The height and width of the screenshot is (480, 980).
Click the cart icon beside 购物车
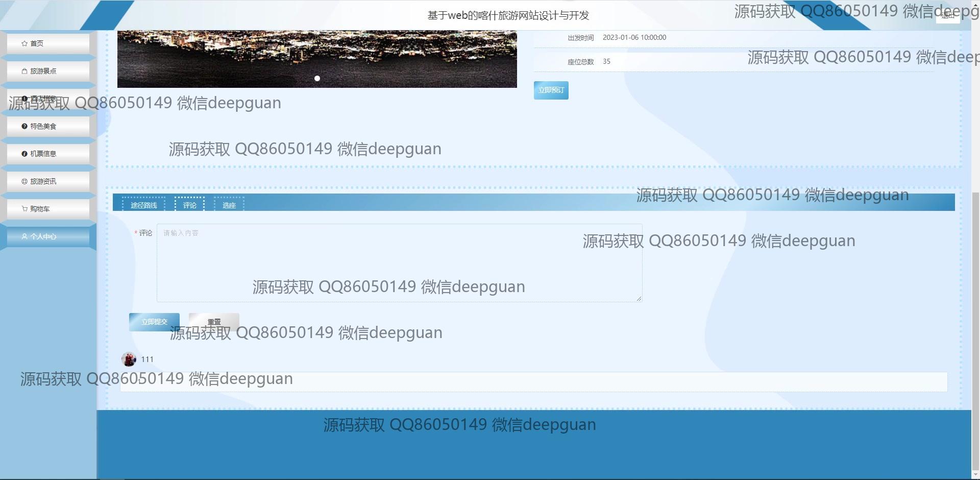click(24, 209)
